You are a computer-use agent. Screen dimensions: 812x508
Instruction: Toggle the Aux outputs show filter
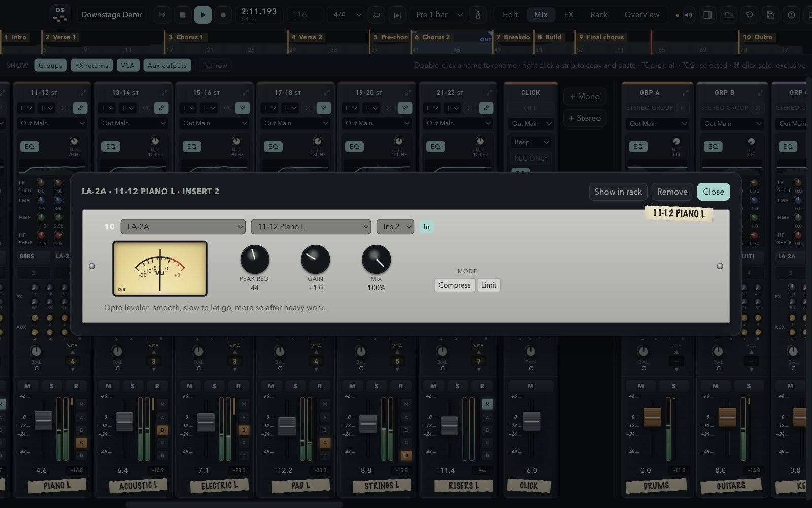[167, 65]
